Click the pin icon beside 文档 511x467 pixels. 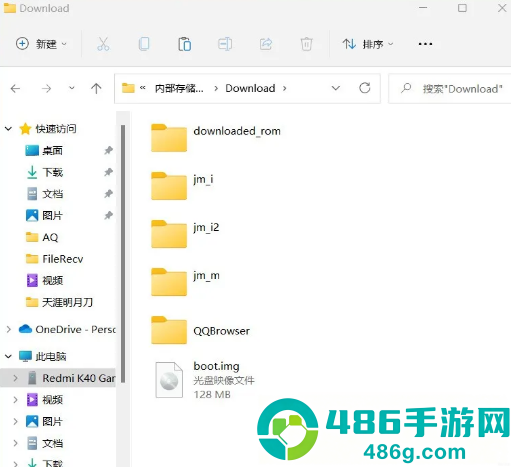pos(108,194)
